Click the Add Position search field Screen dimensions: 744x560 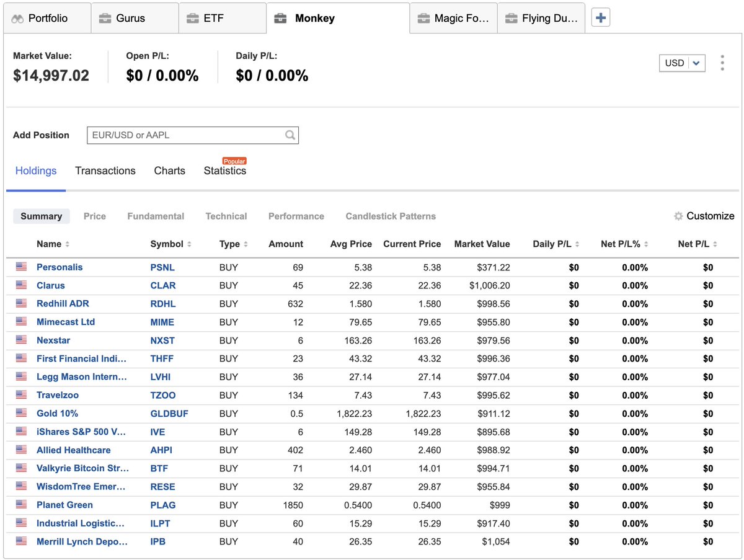point(193,135)
